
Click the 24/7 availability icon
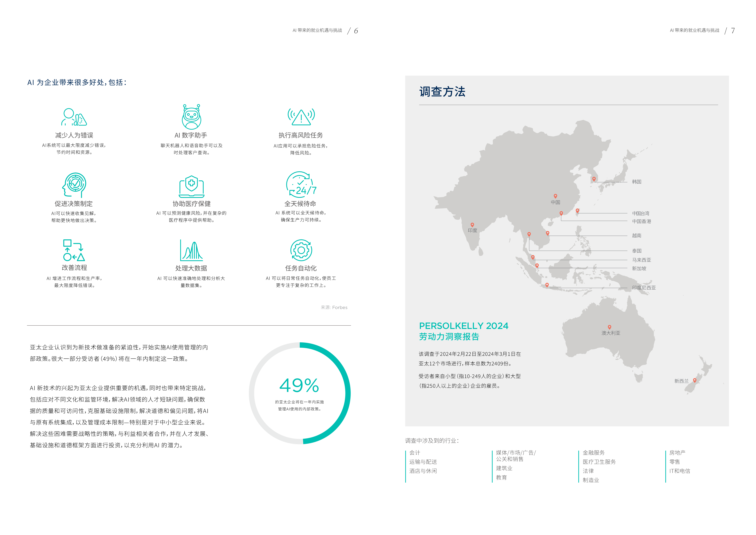coord(301,185)
